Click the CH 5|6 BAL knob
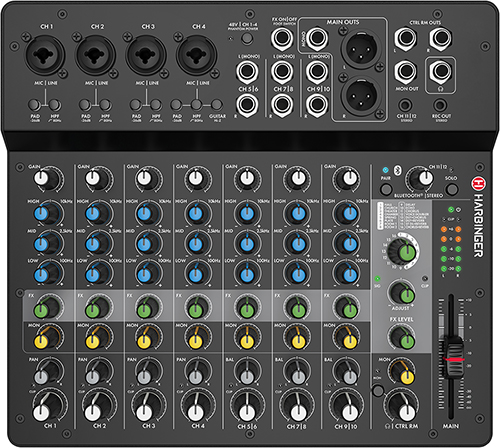The image size is (500, 448). (247, 372)
